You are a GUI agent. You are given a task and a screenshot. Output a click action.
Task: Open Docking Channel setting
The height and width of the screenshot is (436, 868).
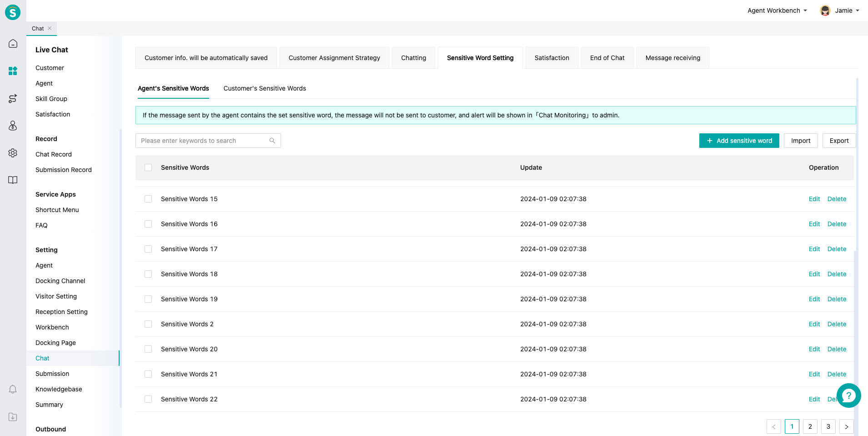click(x=60, y=281)
